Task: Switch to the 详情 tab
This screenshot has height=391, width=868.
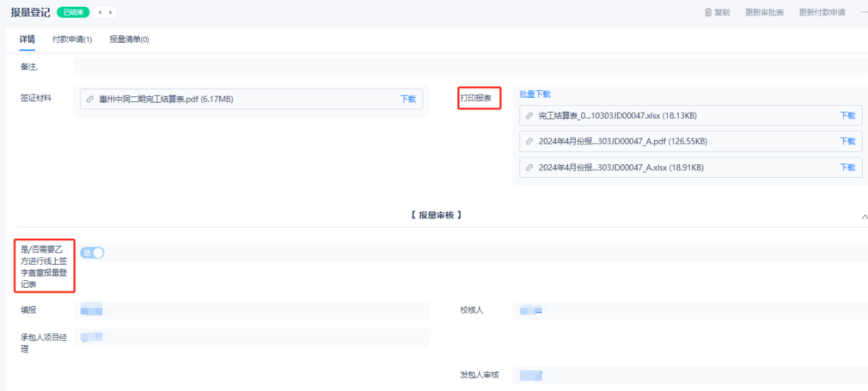Action: click(x=27, y=39)
